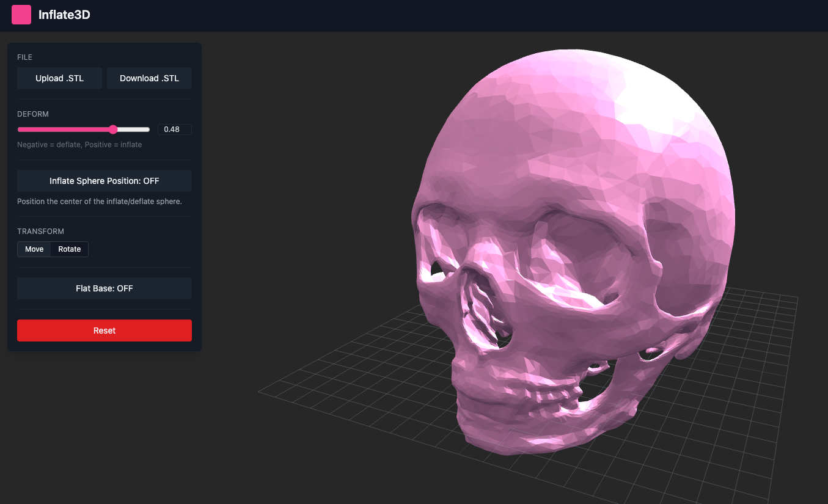
Task: Upload an .STL file
Action: [59, 78]
